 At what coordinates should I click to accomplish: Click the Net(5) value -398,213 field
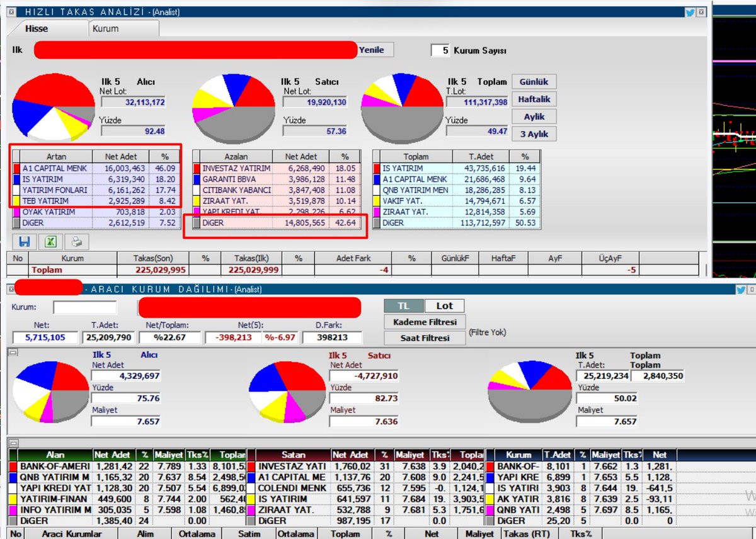232,338
